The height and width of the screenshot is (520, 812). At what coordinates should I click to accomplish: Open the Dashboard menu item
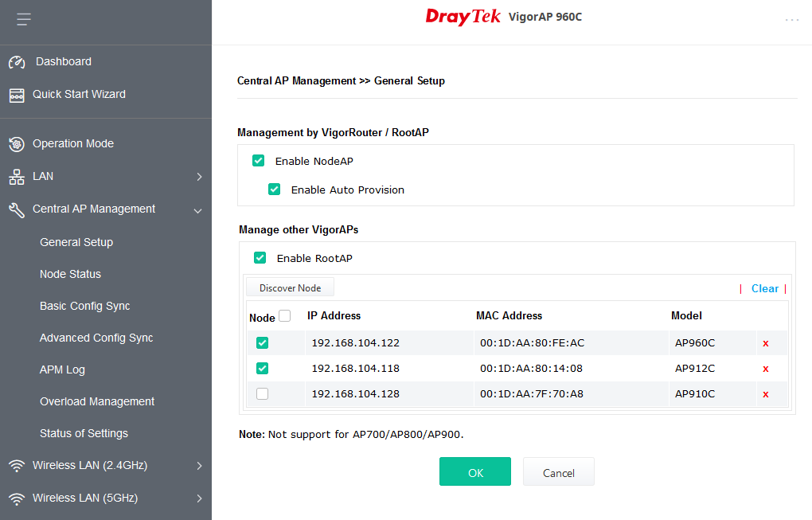point(64,61)
